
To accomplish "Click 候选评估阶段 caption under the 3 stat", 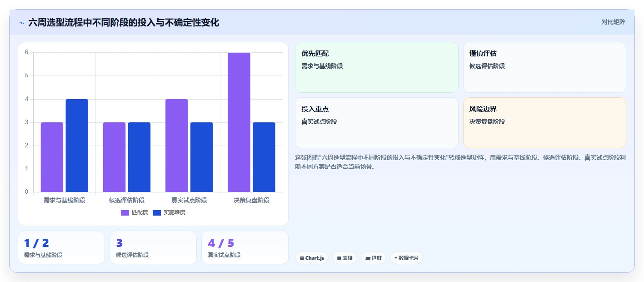I will click(133, 255).
